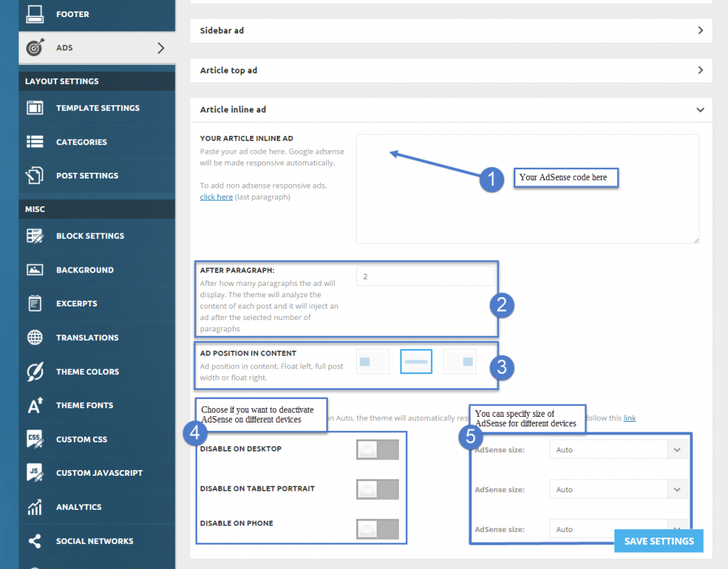728x569 pixels.
Task: Open the first AdSense size dropdown
Action: pyautogui.click(x=618, y=450)
